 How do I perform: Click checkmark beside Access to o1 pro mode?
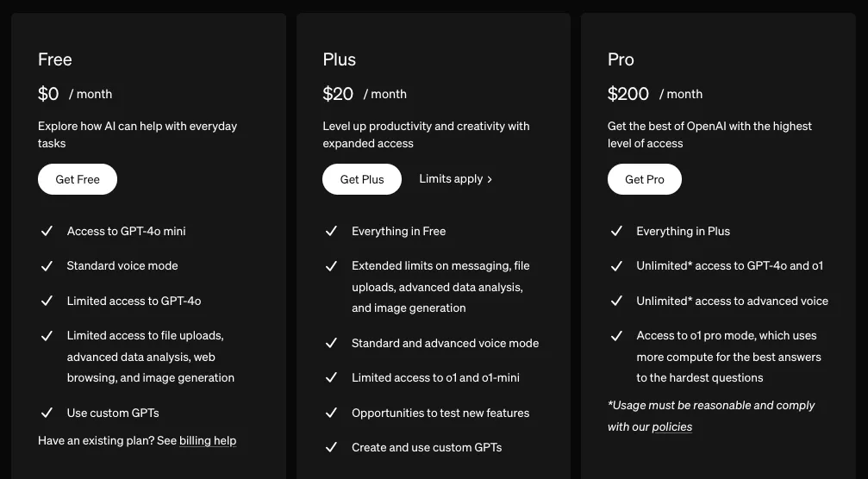[616, 336]
